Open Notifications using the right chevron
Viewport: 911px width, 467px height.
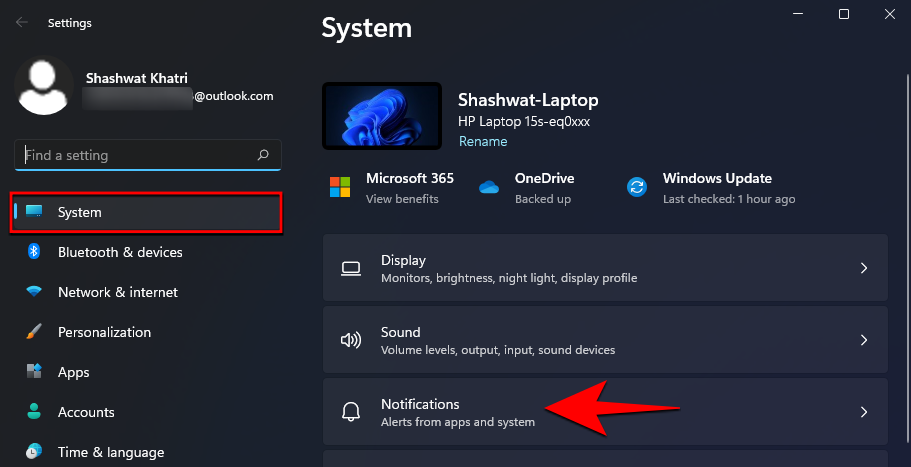pos(864,412)
